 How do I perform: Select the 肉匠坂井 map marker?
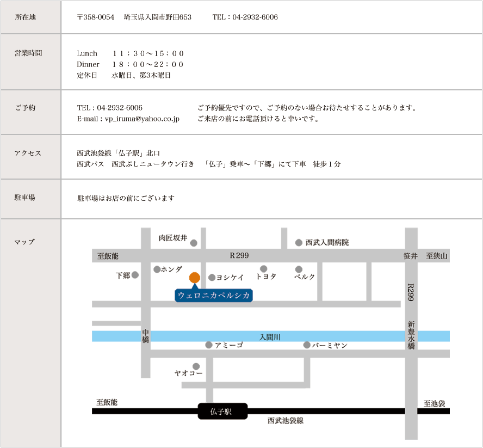pos(194,242)
